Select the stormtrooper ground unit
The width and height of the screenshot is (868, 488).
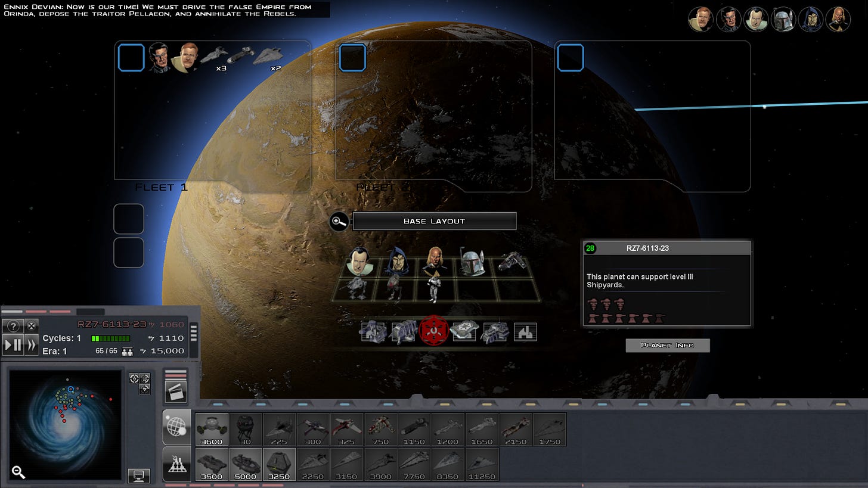click(433, 289)
